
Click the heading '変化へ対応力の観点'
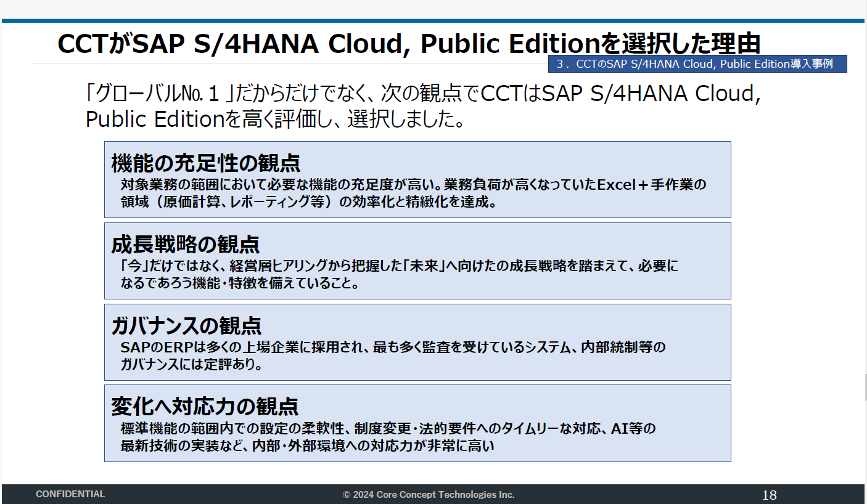click(x=205, y=406)
